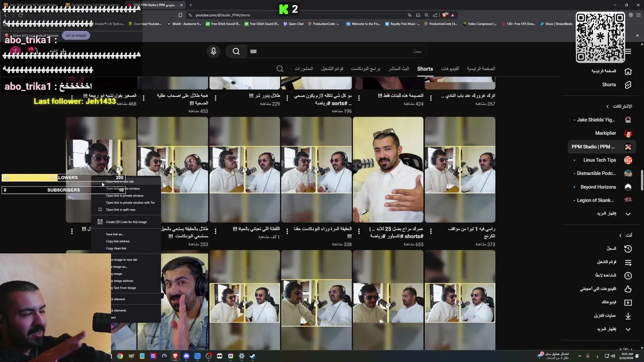Viewport: 644px width, 362px height.
Task: Open options menu for 655-views short
Action: coord(359,231)
